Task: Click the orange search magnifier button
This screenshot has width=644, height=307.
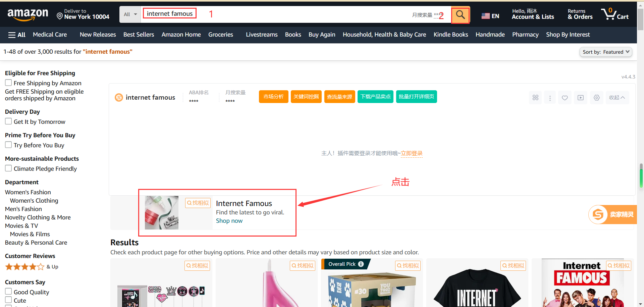Action: tap(460, 15)
